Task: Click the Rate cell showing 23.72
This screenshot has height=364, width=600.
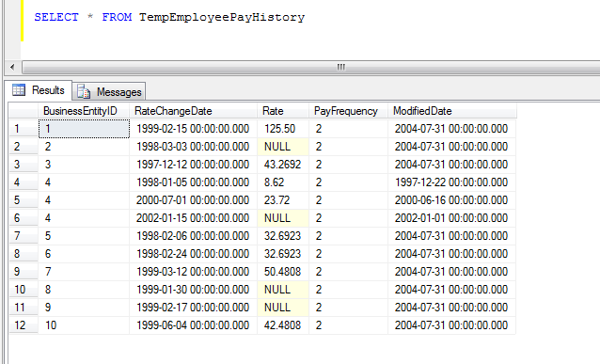Action: 283,200
